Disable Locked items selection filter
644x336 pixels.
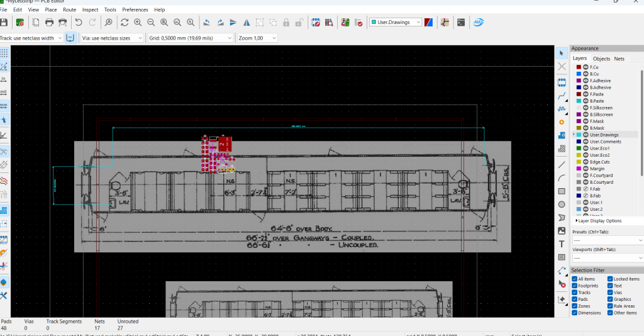[610, 279]
